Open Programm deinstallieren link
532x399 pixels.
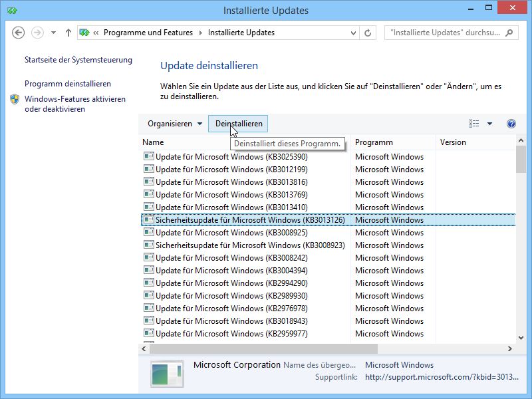click(68, 84)
